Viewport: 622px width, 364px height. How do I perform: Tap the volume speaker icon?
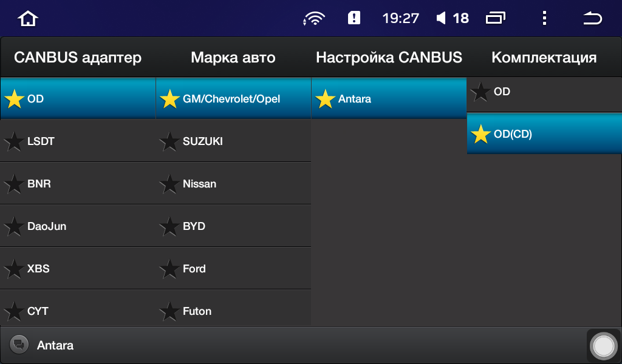tap(441, 18)
